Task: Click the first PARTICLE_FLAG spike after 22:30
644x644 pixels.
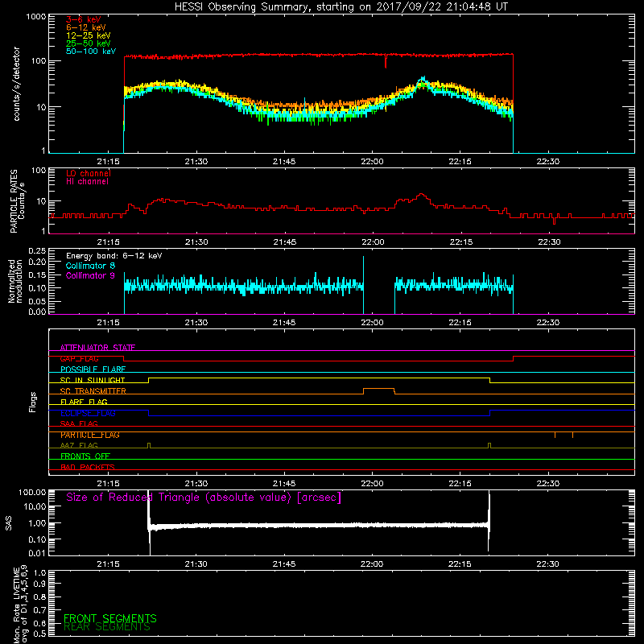Action: [555, 435]
